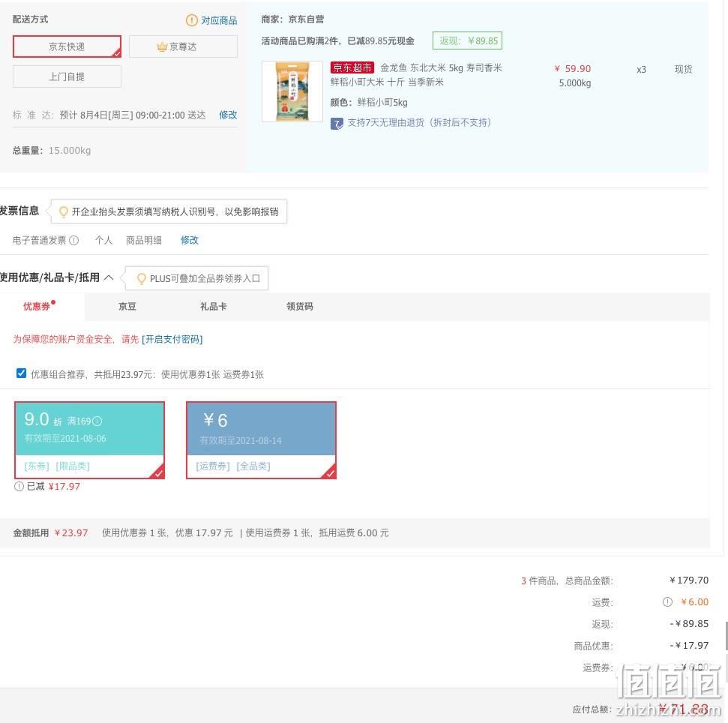
Task: Modify invoice information via 修改
Action: click(x=189, y=240)
